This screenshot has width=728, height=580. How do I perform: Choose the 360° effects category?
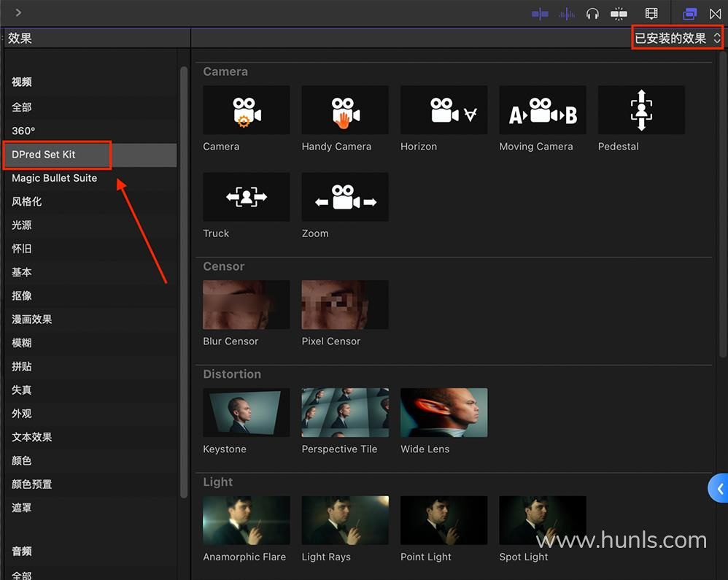pyautogui.click(x=23, y=131)
